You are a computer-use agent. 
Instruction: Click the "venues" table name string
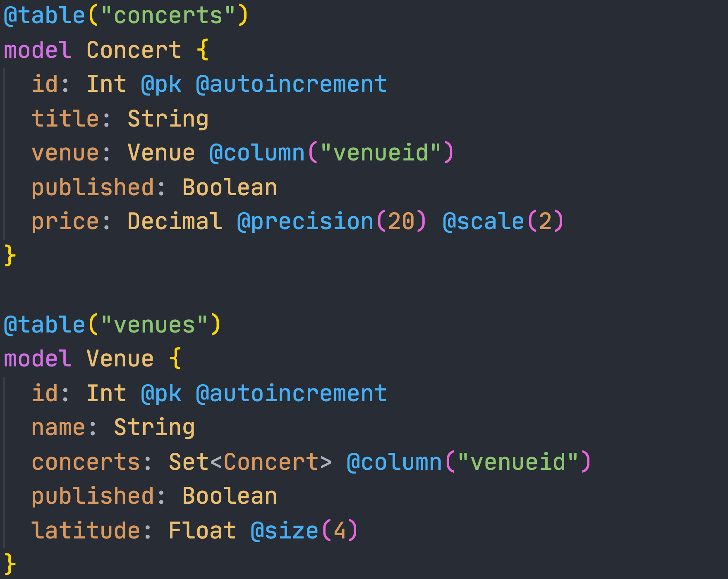pyautogui.click(x=154, y=325)
